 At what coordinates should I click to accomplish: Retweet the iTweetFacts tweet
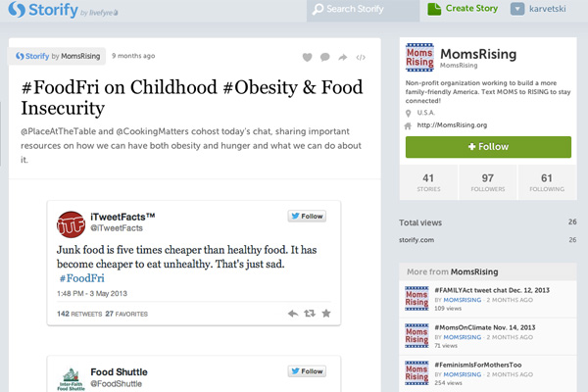point(310,314)
